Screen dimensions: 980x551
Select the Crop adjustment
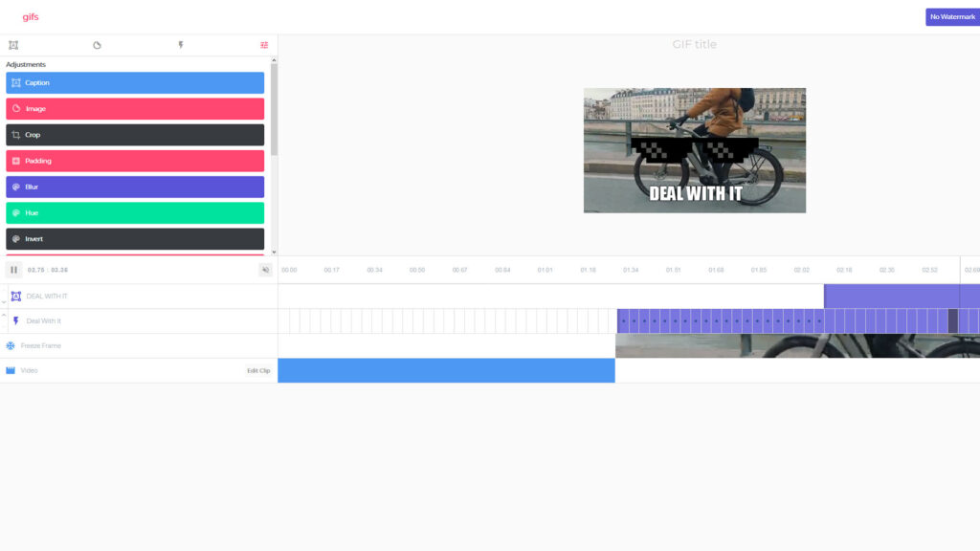tap(135, 135)
